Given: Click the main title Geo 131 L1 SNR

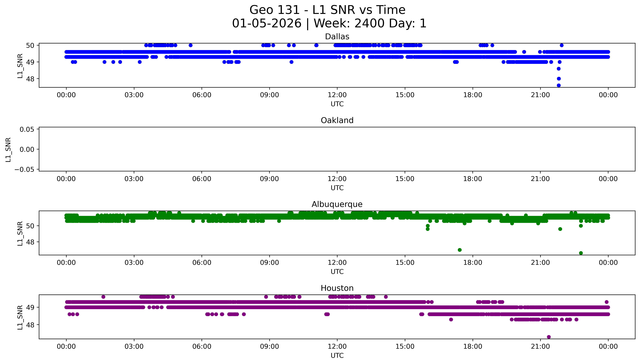Looking at the screenshot, I should (327, 10).
